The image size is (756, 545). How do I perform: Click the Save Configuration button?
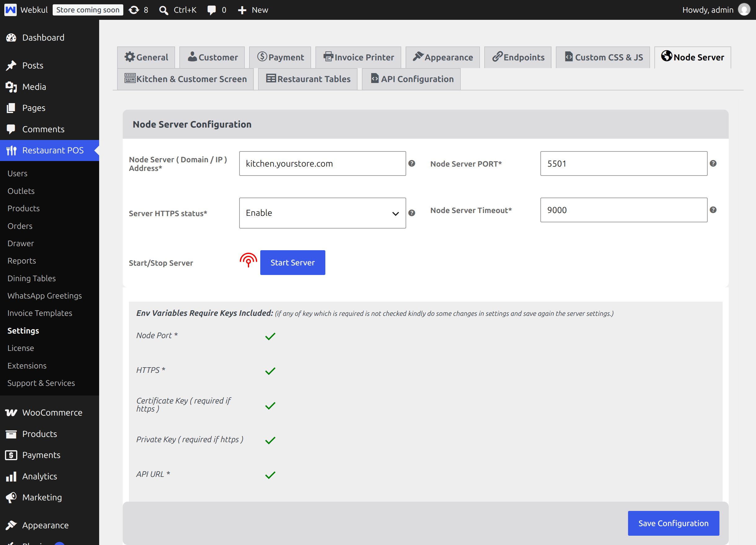pos(673,523)
